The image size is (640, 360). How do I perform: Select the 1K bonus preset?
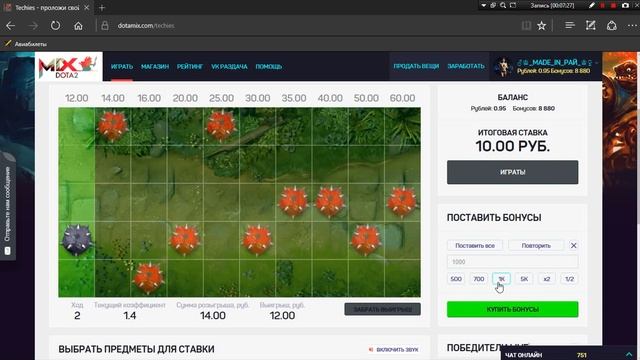click(x=501, y=279)
